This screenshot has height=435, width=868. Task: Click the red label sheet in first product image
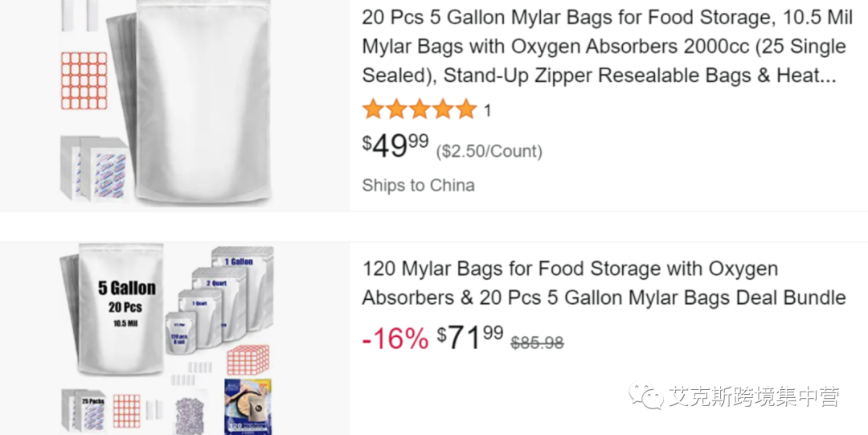click(x=84, y=80)
